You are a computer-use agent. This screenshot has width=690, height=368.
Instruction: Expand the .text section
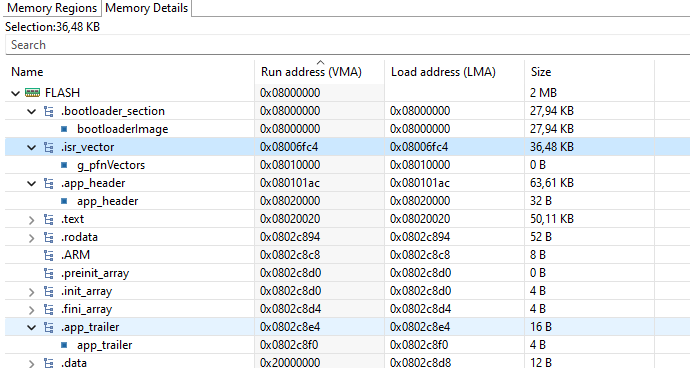31,220
